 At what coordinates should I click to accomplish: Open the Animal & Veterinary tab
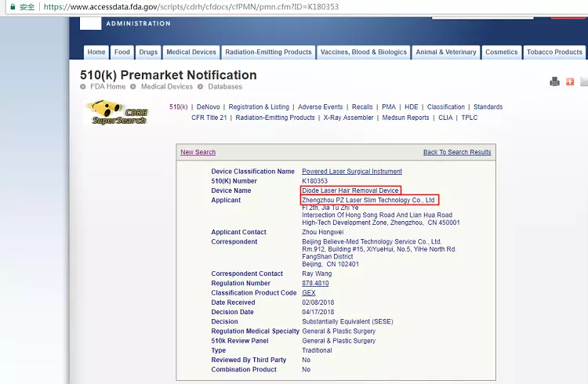point(446,53)
